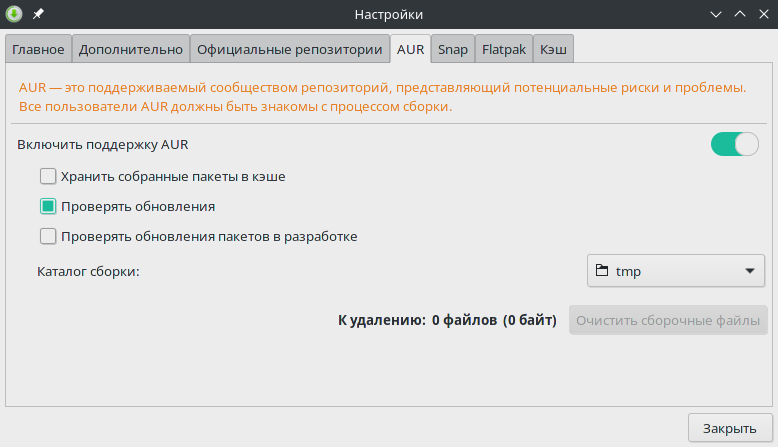
Task: Open the Дополнительно tab
Action: (131, 49)
